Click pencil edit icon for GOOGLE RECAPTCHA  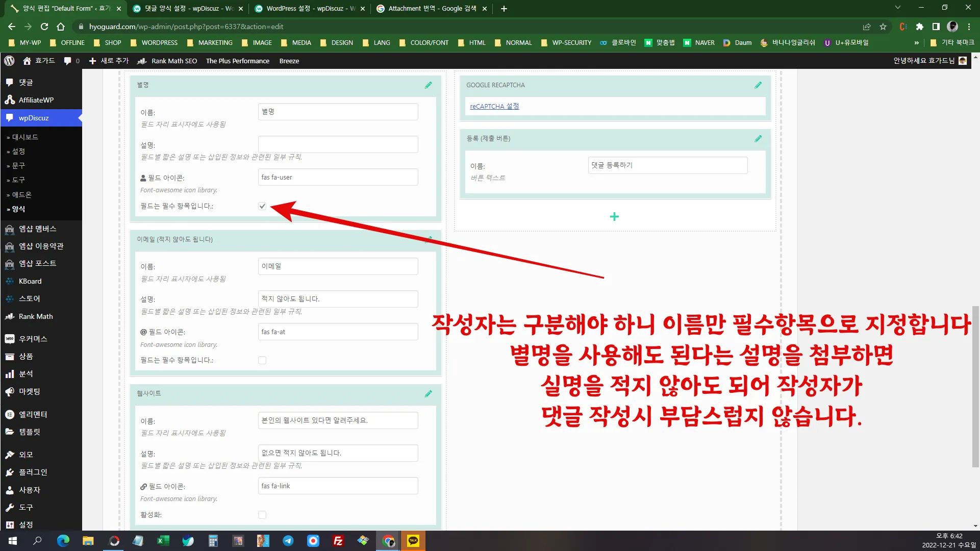758,85
